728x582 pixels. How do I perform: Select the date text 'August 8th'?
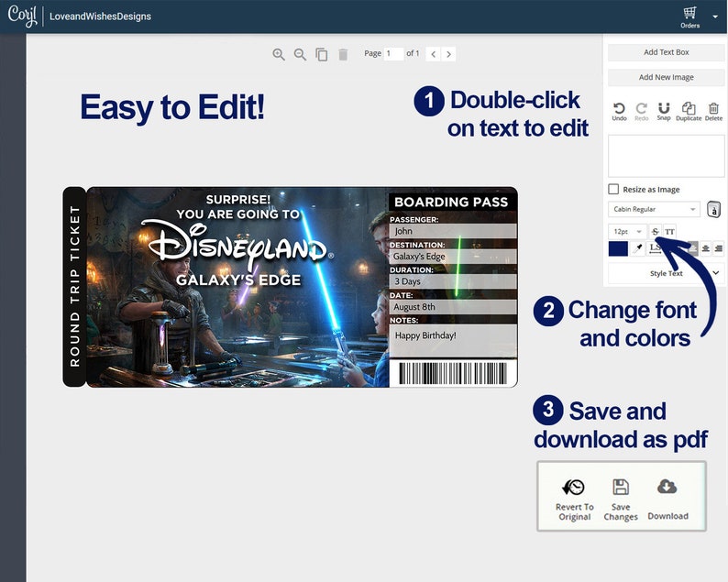click(x=414, y=307)
